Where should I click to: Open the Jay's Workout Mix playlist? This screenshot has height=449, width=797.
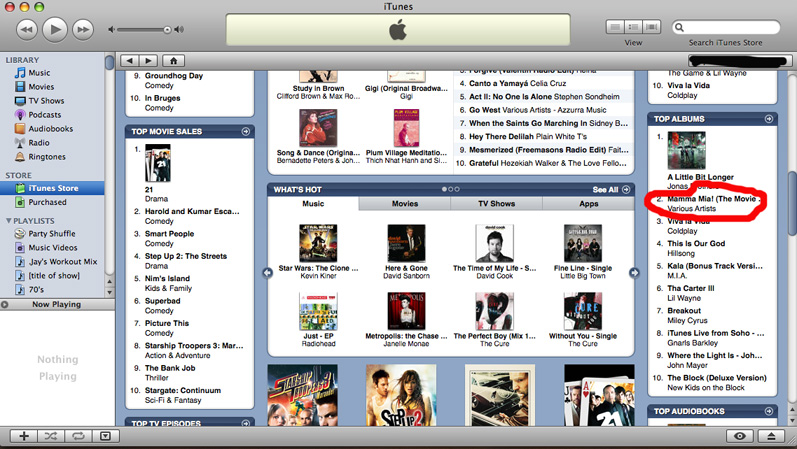(x=63, y=261)
